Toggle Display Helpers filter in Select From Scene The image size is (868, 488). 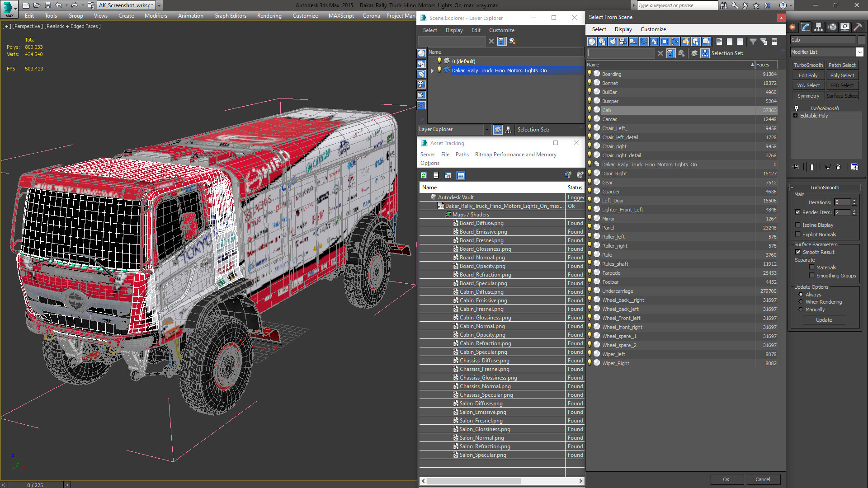tap(633, 42)
